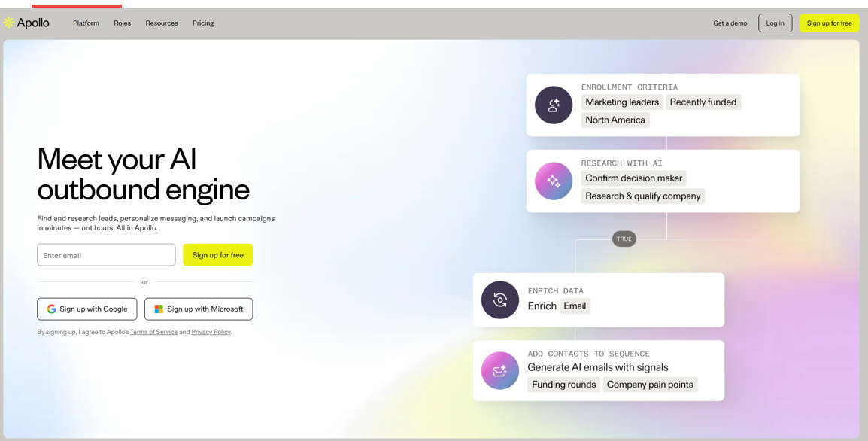Click the Email tag next to Enrich

(x=575, y=306)
